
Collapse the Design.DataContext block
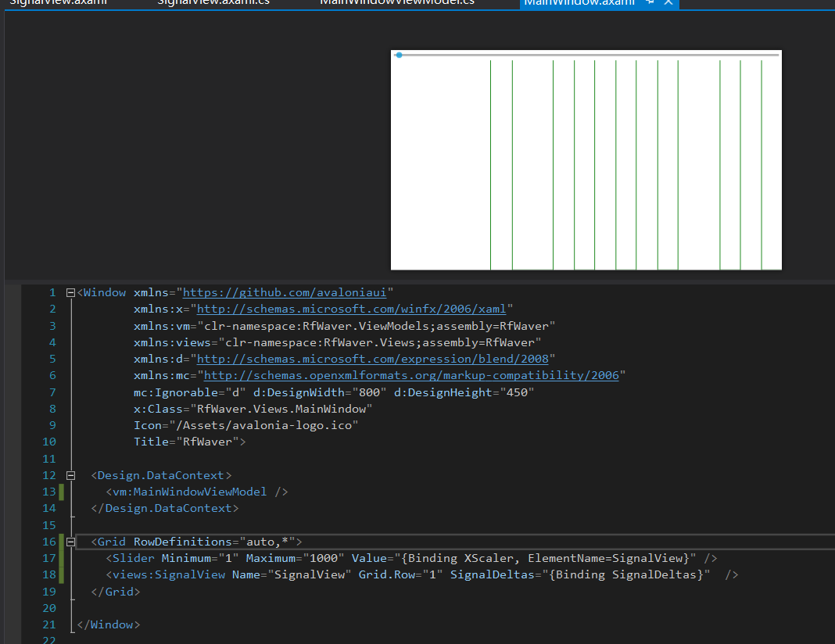tap(70, 476)
